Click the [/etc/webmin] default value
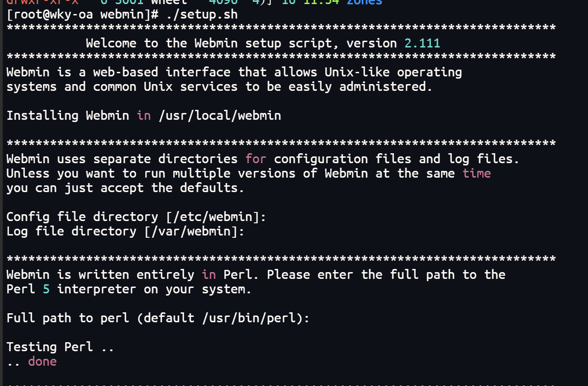The width and height of the screenshot is (588, 386). [213, 217]
